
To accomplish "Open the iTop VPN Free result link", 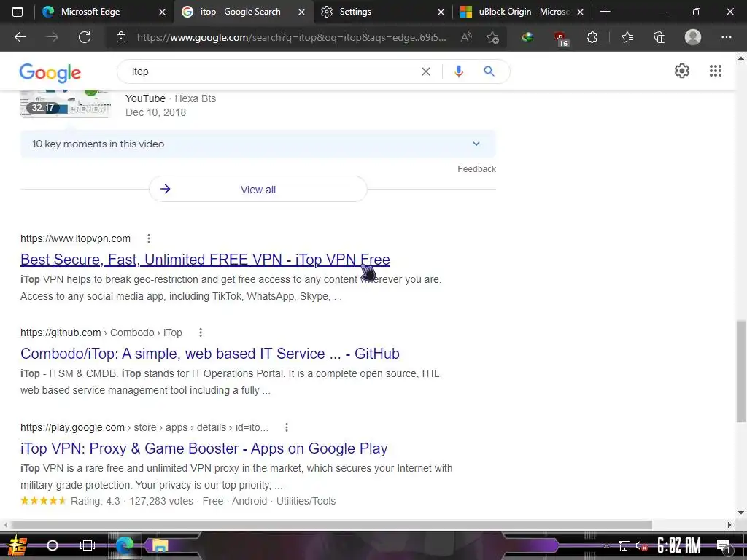I will click(x=205, y=260).
